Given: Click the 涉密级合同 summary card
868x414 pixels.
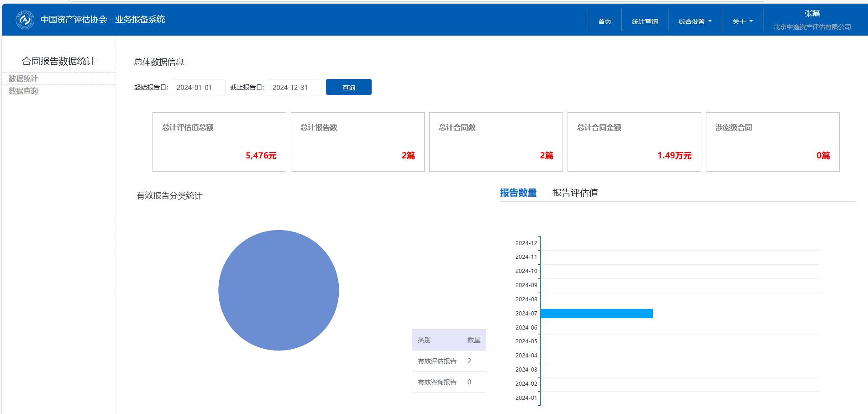Looking at the screenshot, I should 773,142.
